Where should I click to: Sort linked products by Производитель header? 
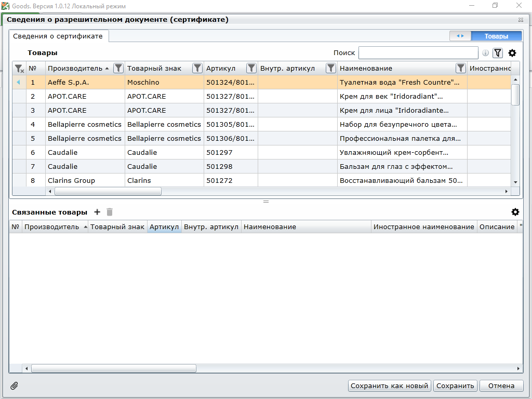pos(51,227)
